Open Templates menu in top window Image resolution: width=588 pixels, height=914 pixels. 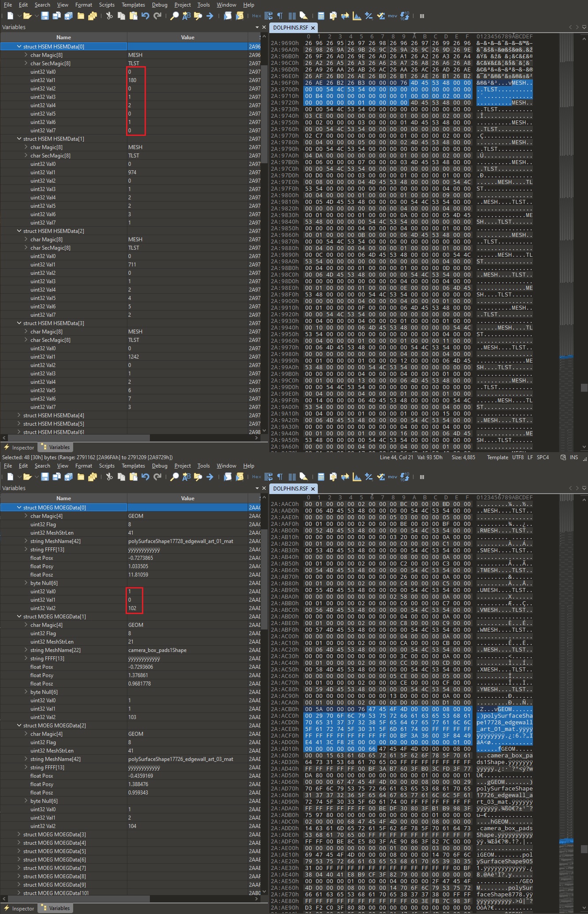point(133,5)
